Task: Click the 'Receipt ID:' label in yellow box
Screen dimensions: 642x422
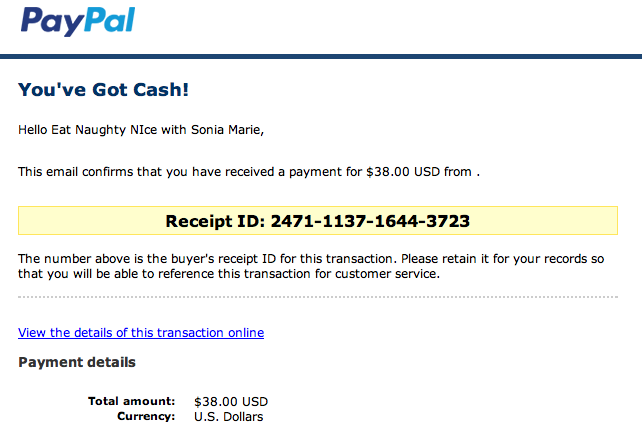Action: coord(215,221)
